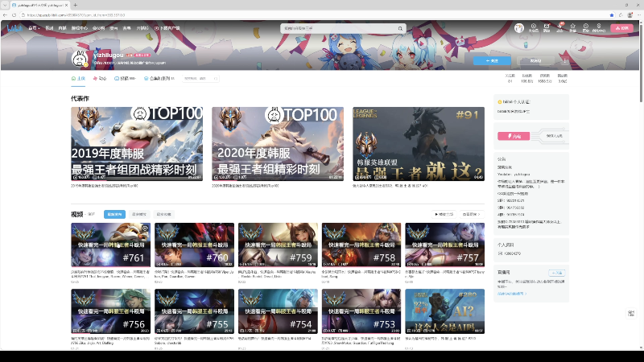
Task: Open video thumbnail #758
Action: [361, 245]
